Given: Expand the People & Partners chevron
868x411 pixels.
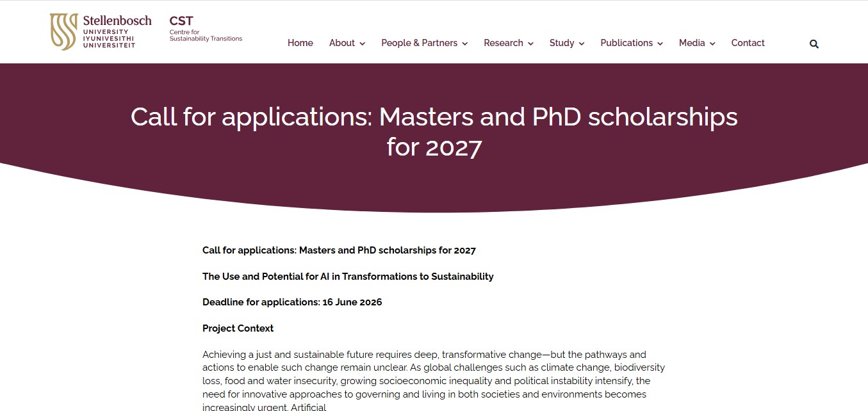Looking at the screenshot, I should tap(464, 44).
